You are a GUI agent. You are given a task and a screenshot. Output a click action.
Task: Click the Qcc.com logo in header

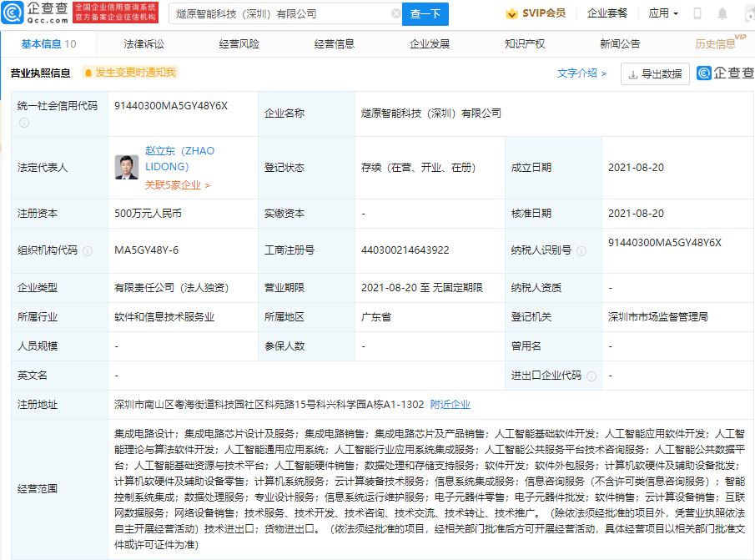click(x=35, y=13)
